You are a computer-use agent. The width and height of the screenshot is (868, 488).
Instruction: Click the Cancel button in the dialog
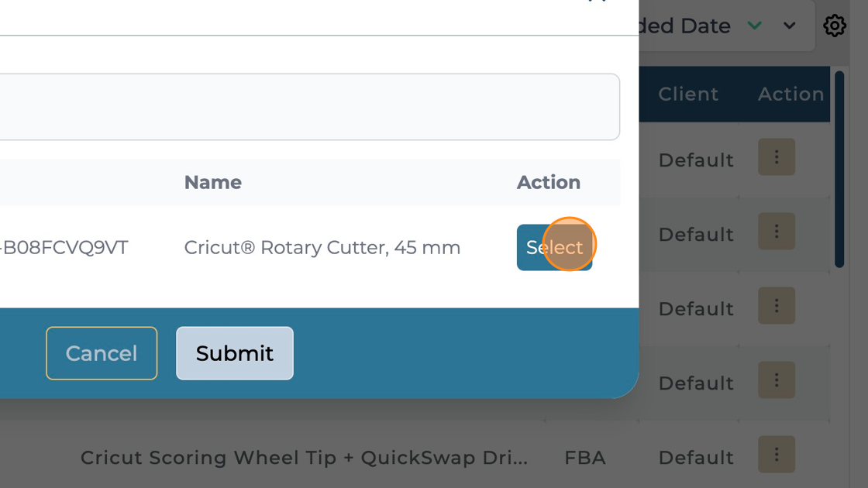click(x=102, y=353)
